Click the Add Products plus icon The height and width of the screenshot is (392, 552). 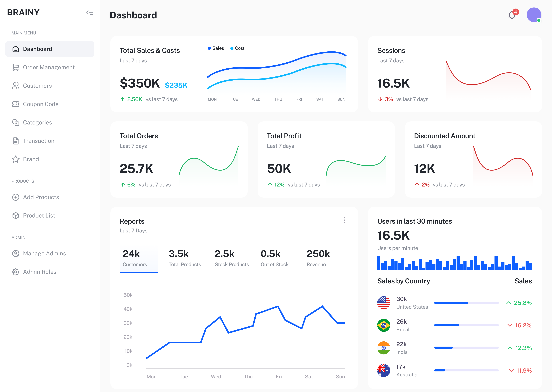pyautogui.click(x=16, y=197)
